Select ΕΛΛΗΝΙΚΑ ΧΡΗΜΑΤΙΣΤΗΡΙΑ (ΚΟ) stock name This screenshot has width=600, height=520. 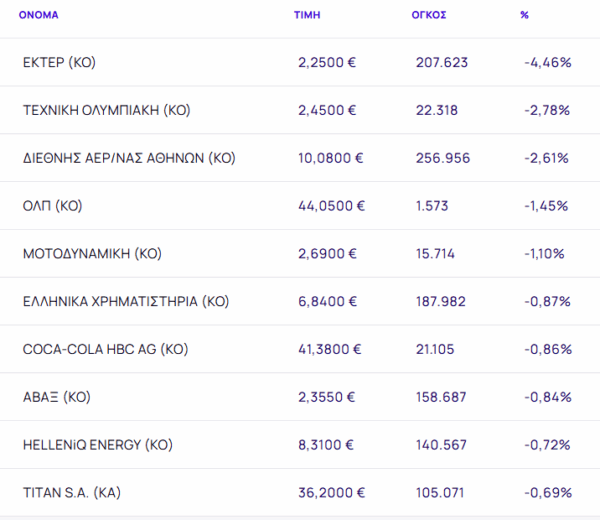point(126,302)
